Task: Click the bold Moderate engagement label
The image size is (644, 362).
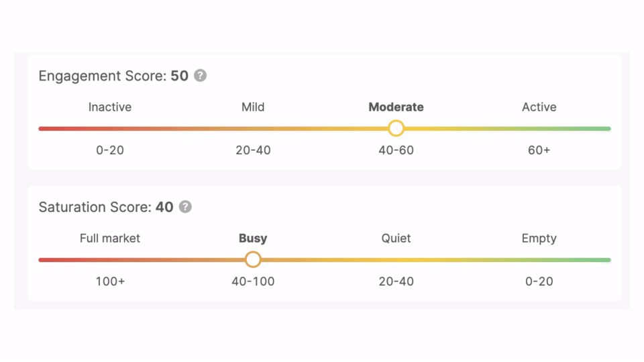Action: 396,107
